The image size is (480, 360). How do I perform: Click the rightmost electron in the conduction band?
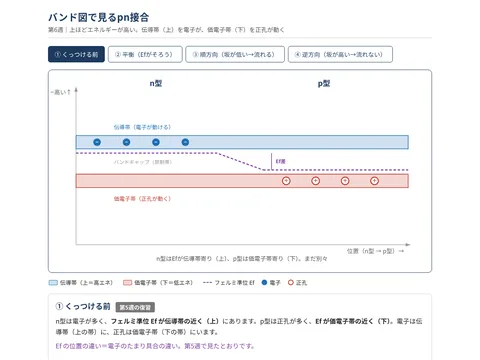tap(185, 142)
